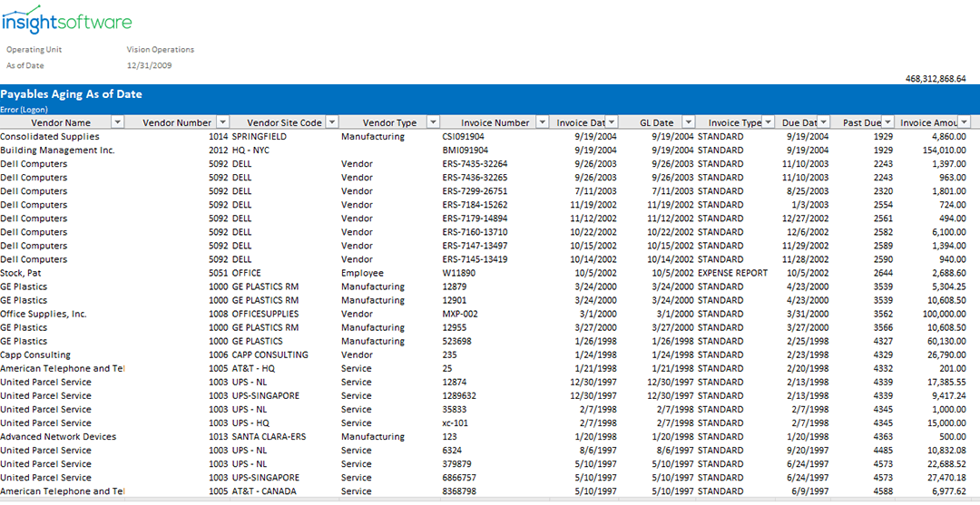This screenshot has height=505, width=980.
Task: Select the AT&T - HQ site code cell
Action: coord(253,368)
